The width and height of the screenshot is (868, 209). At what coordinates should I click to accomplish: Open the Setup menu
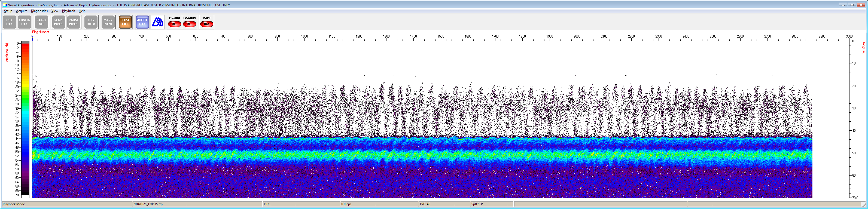coord(8,11)
